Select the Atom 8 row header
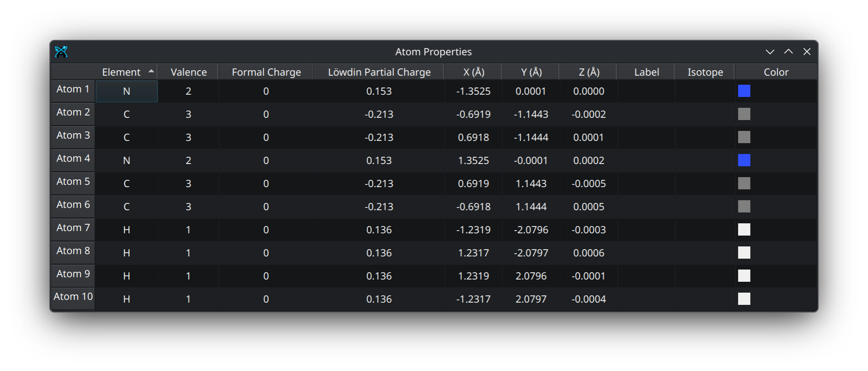This screenshot has width=868, height=371. tap(73, 253)
